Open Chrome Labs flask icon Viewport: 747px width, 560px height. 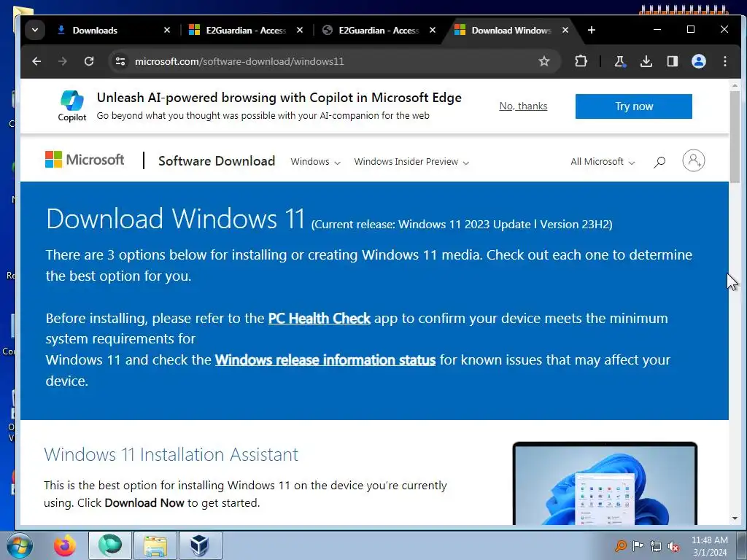point(620,61)
